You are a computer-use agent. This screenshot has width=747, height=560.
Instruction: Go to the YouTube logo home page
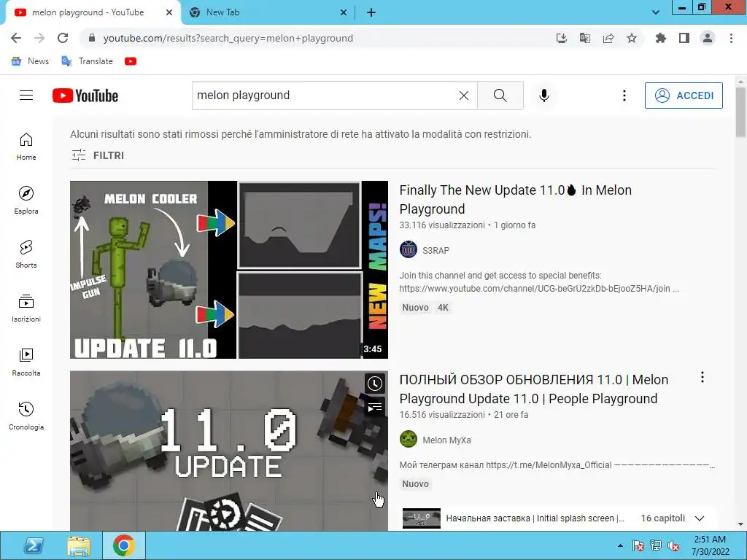click(x=85, y=96)
